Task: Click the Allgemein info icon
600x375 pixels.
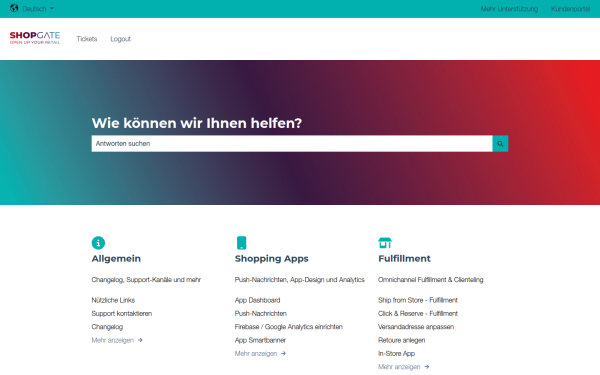Action: (98, 243)
